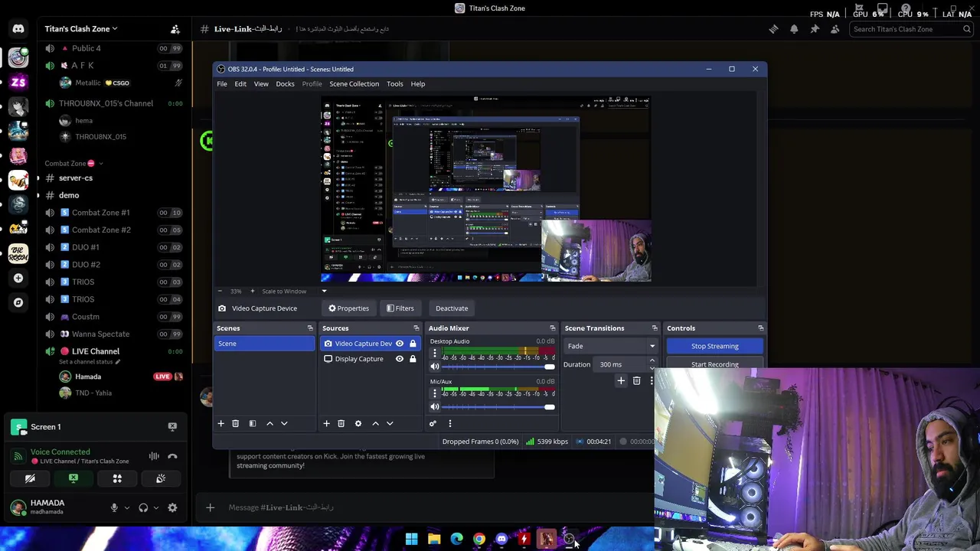Open OBS Docks menu
Screen dimensions: 980x551
(285, 83)
